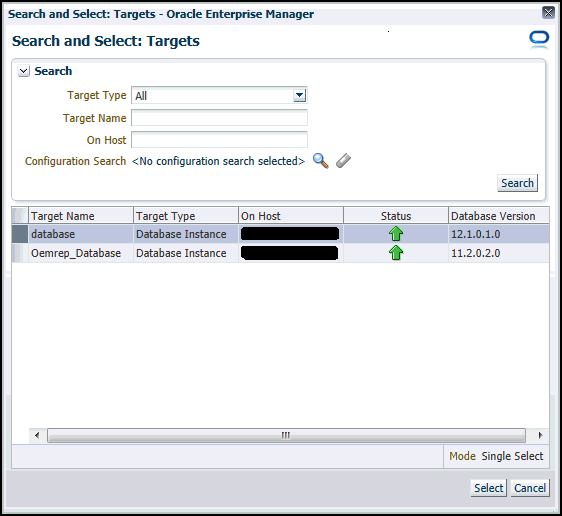
Task: Click the 12.1.0.1.0 version cell
Action: [x=499, y=234]
